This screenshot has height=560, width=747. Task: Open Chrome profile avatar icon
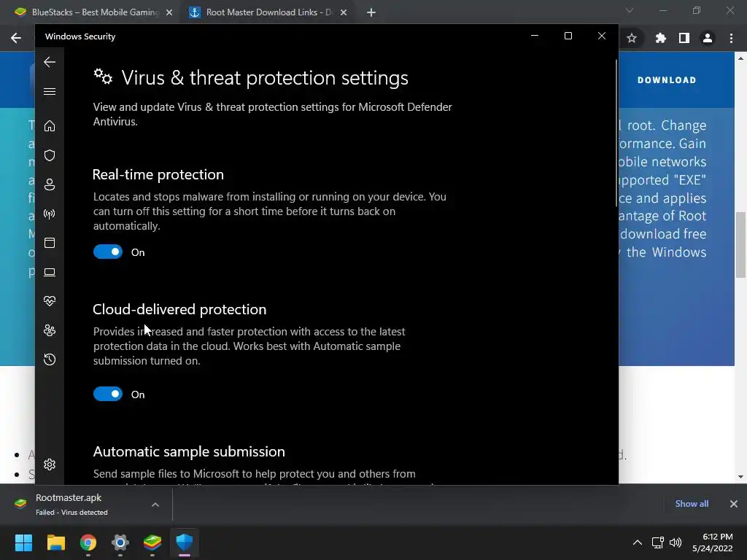click(x=708, y=38)
